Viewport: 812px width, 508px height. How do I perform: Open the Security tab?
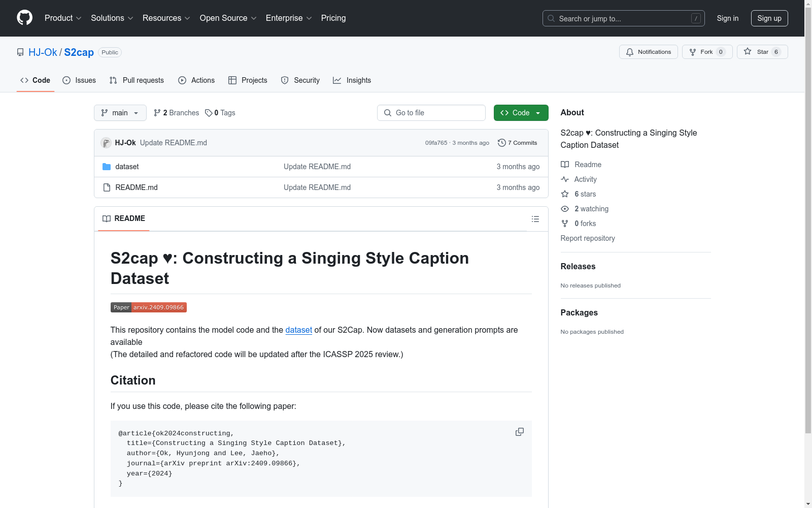[300, 80]
